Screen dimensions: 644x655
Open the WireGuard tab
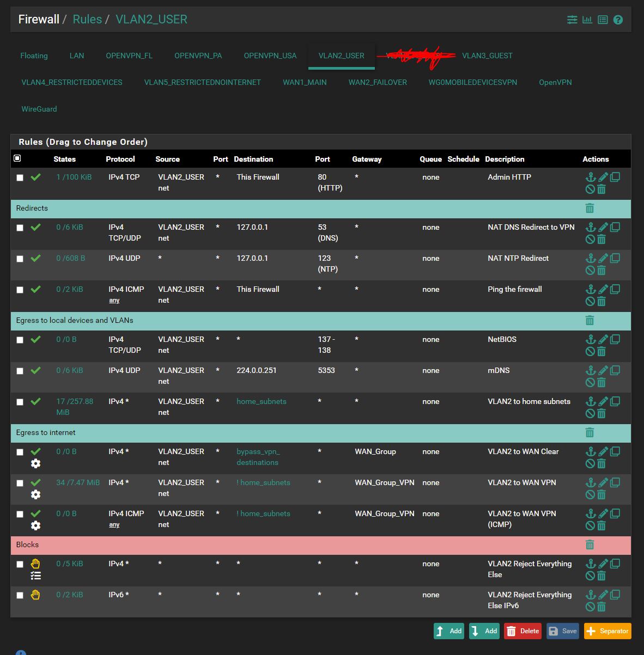(39, 109)
